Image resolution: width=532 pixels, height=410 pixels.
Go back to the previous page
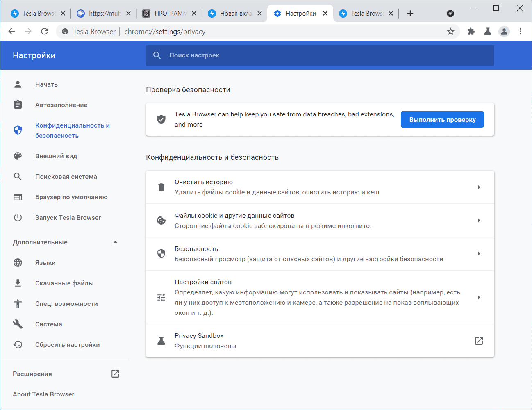[x=12, y=32]
